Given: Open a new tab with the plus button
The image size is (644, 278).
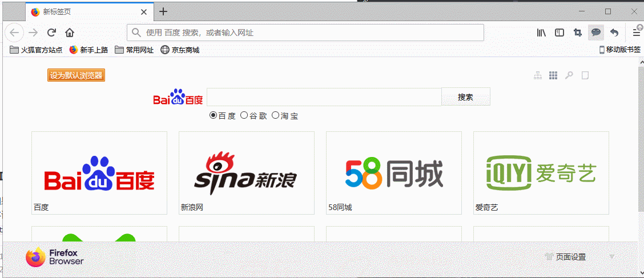Looking at the screenshot, I should click(163, 11).
